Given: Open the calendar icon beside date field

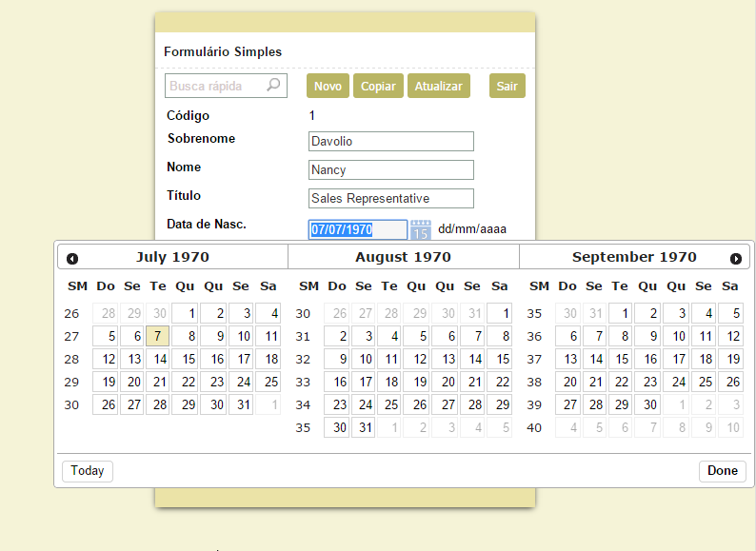Looking at the screenshot, I should (x=421, y=229).
